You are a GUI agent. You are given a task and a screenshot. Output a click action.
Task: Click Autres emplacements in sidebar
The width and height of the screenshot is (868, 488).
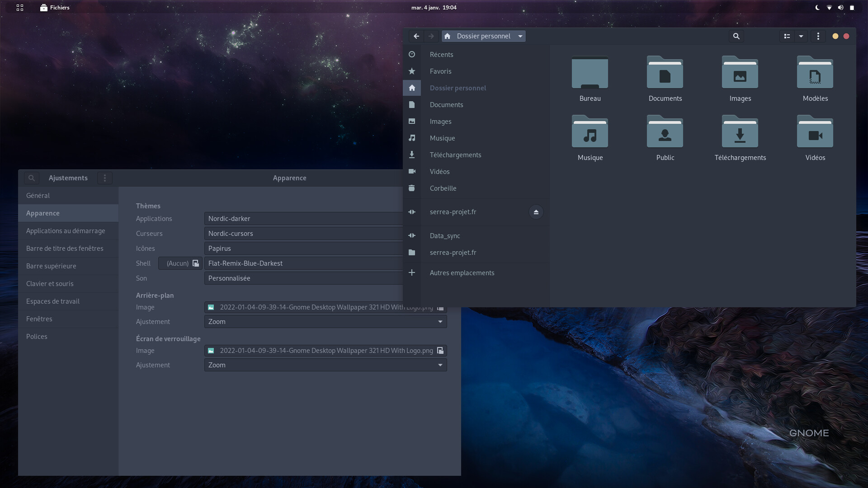(x=462, y=272)
